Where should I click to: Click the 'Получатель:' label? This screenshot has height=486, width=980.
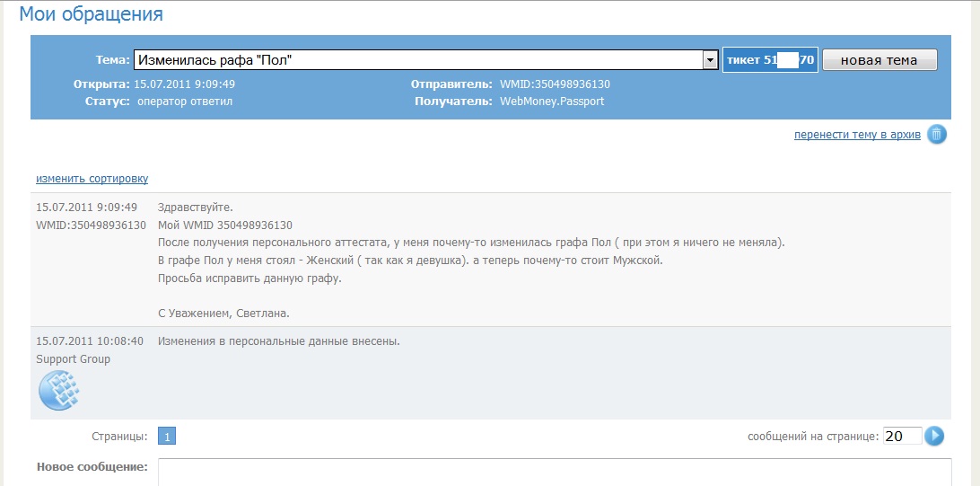[x=454, y=101]
